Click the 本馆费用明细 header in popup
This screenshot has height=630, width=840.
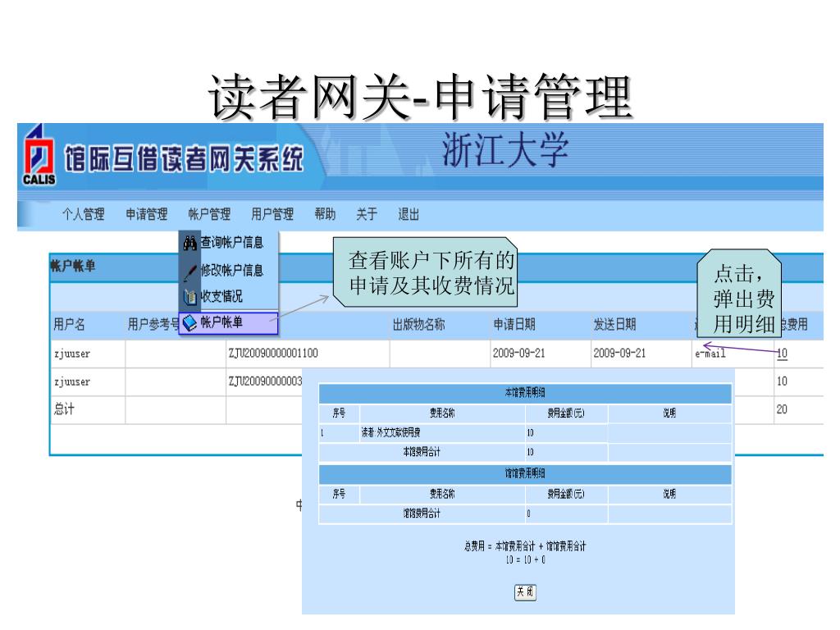(x=525, y=393)
